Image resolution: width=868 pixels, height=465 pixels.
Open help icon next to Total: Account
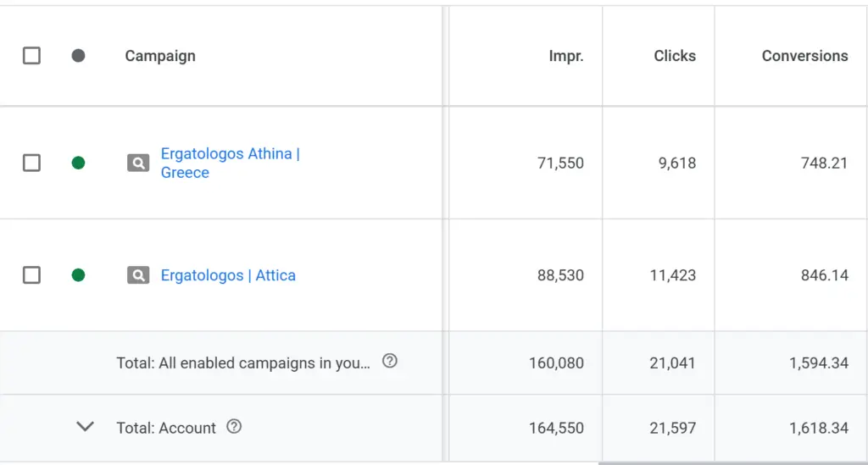(x=234, y=426)
